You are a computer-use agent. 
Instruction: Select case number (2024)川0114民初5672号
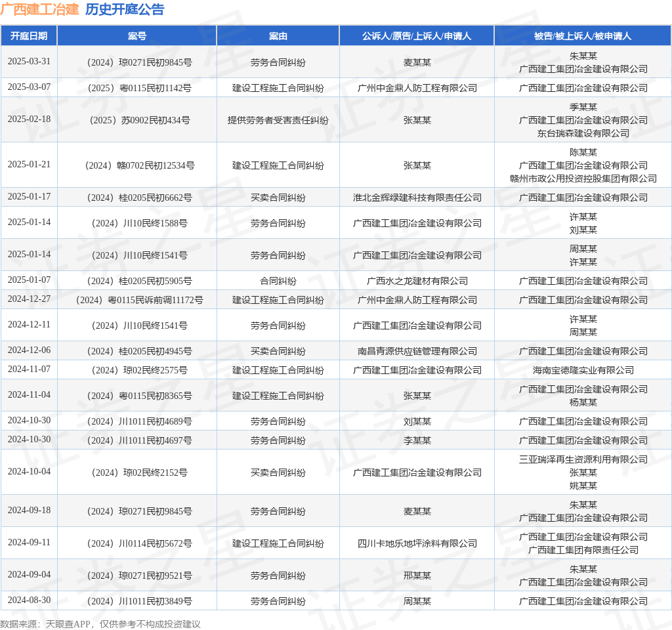pos(140,543)
